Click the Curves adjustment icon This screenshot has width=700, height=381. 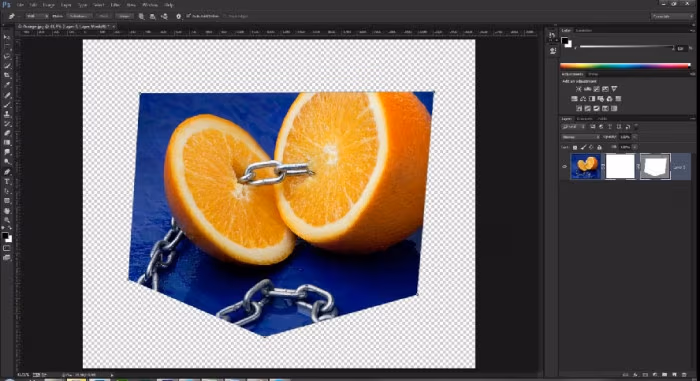point(596,89)
